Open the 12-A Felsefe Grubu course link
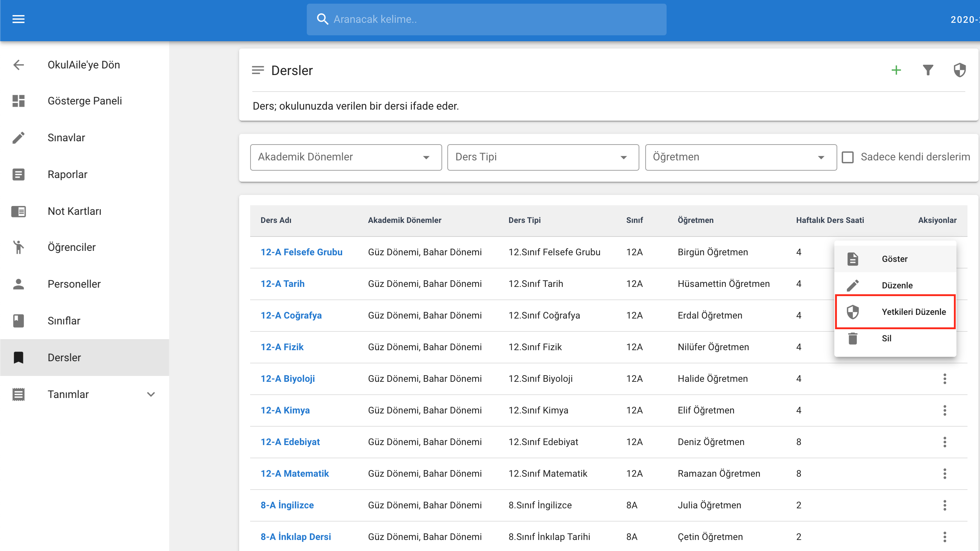 [x=301, y=252]
